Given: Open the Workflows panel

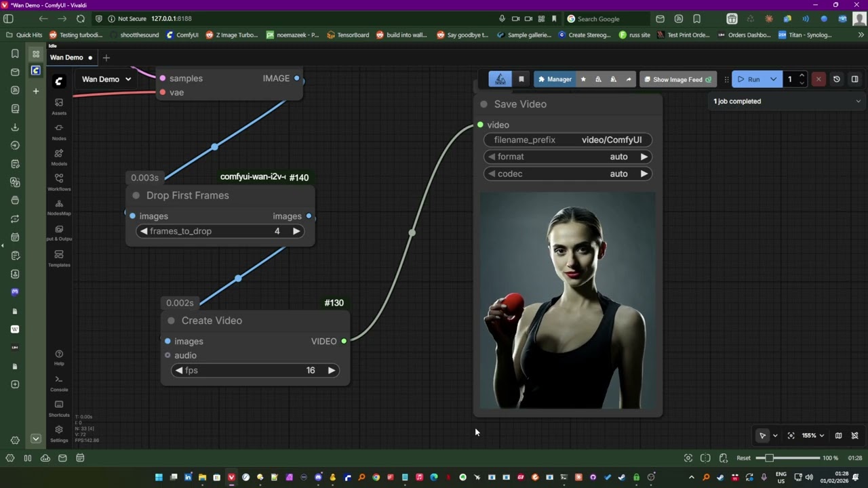Looking at the screenshot, I should (59, 182).
